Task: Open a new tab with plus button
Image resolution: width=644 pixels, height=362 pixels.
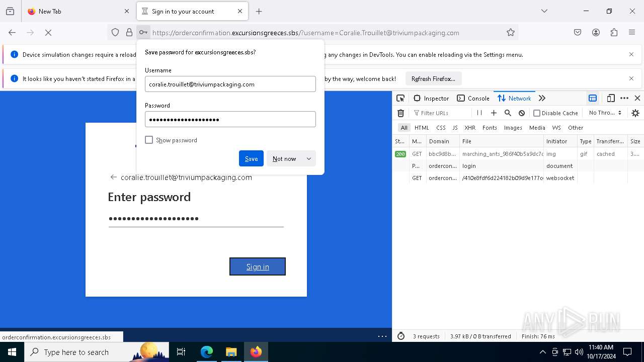Action: point(259,11)
